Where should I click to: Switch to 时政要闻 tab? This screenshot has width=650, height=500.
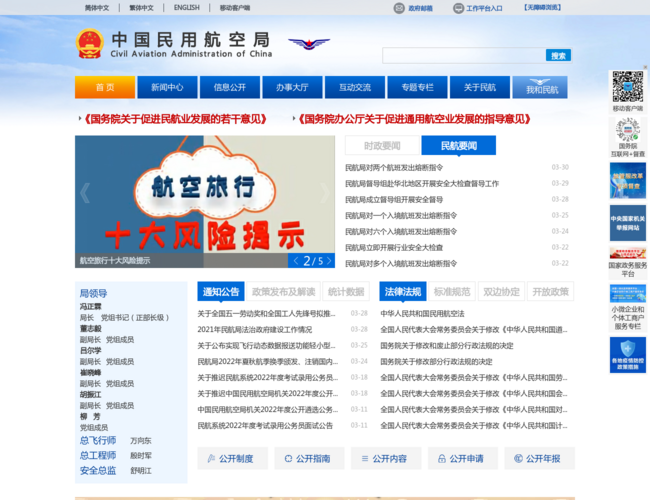383,146
